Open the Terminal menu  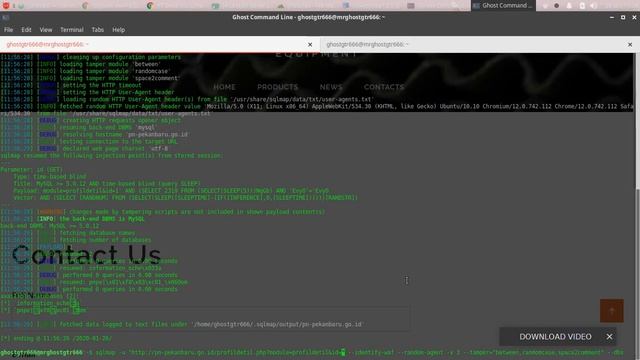click(72, 30)
